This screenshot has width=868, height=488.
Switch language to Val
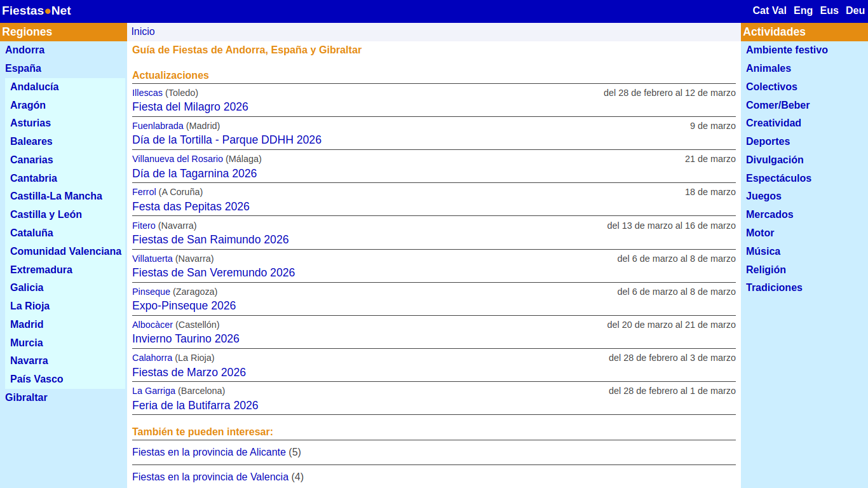780,11
